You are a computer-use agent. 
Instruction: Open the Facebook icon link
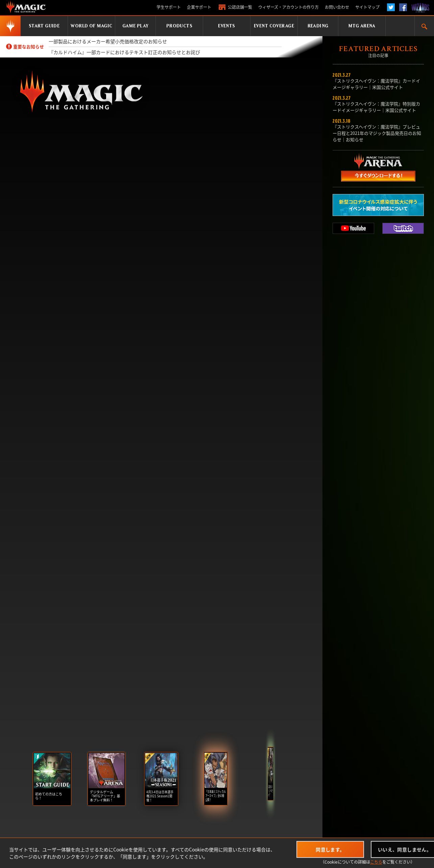pos(403,7)
